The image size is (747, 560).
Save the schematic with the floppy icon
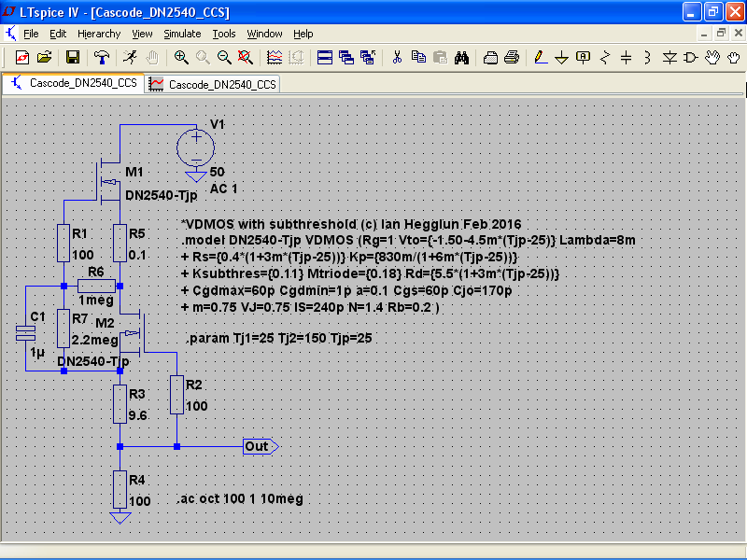[73, 58]
